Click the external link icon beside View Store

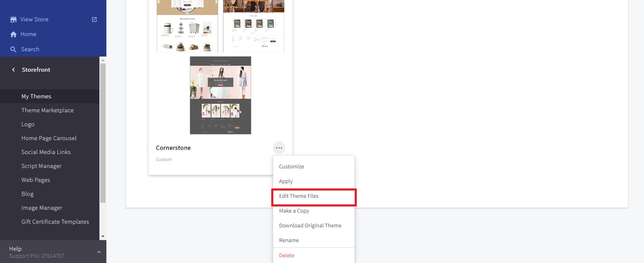pyautogui.click(x=95, y=19)
